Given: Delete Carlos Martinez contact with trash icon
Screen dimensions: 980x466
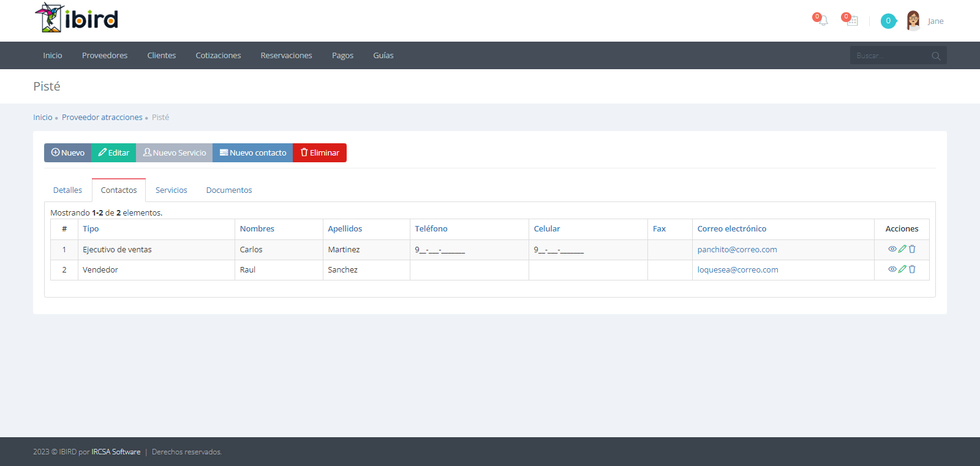Looking at the screenshot, I should coord(912,249).
